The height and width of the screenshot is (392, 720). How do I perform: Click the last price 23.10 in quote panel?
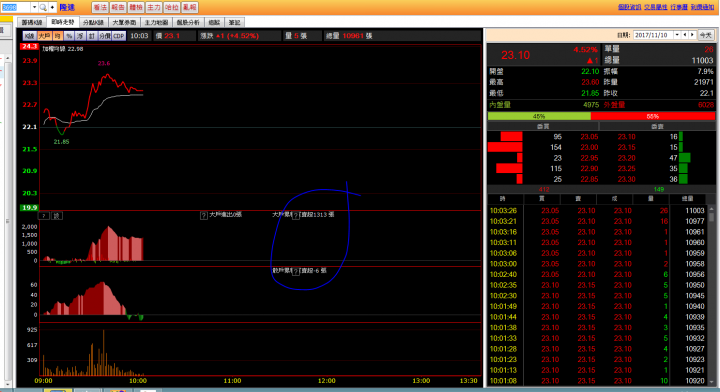click(515, 55)
